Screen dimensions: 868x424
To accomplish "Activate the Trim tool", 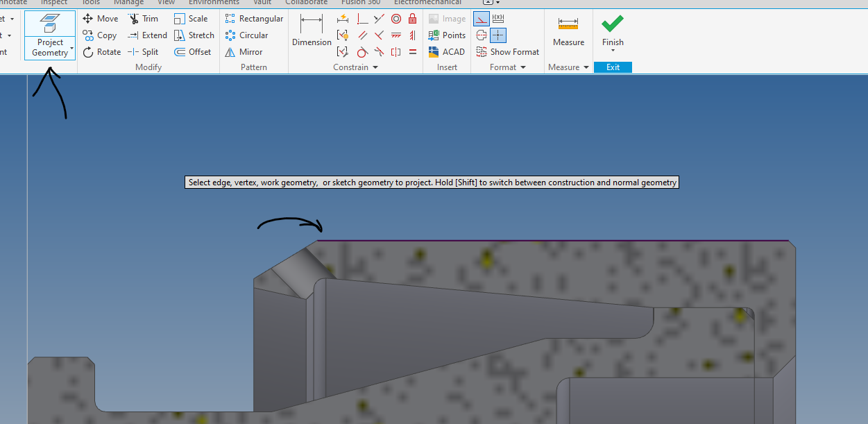I will [x=145, y=18].
